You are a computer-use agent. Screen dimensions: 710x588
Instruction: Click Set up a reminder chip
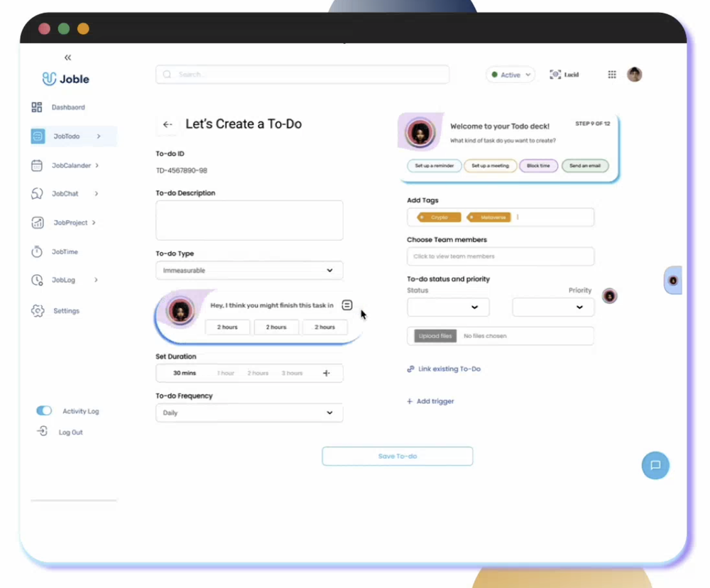click(435, 165)
